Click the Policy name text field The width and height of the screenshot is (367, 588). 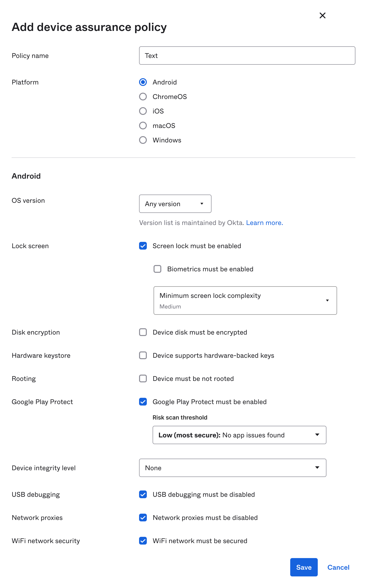247,56
